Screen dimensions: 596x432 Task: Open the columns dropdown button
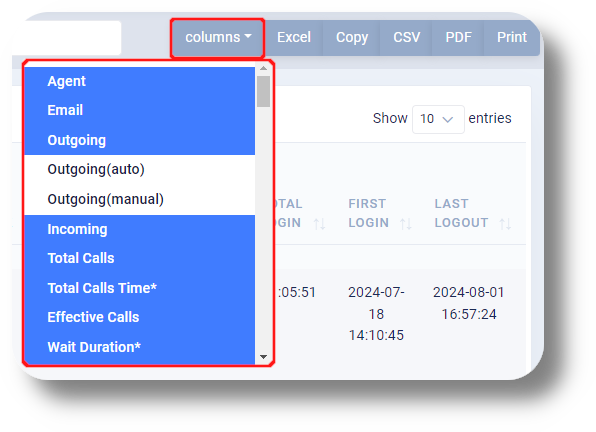pyautogui.click(x=217, y=38)
